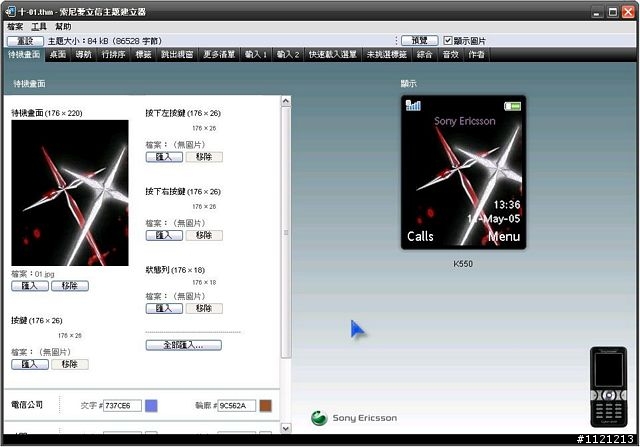Open the 作者 tab
640x447 pixels.
[476, 54]
